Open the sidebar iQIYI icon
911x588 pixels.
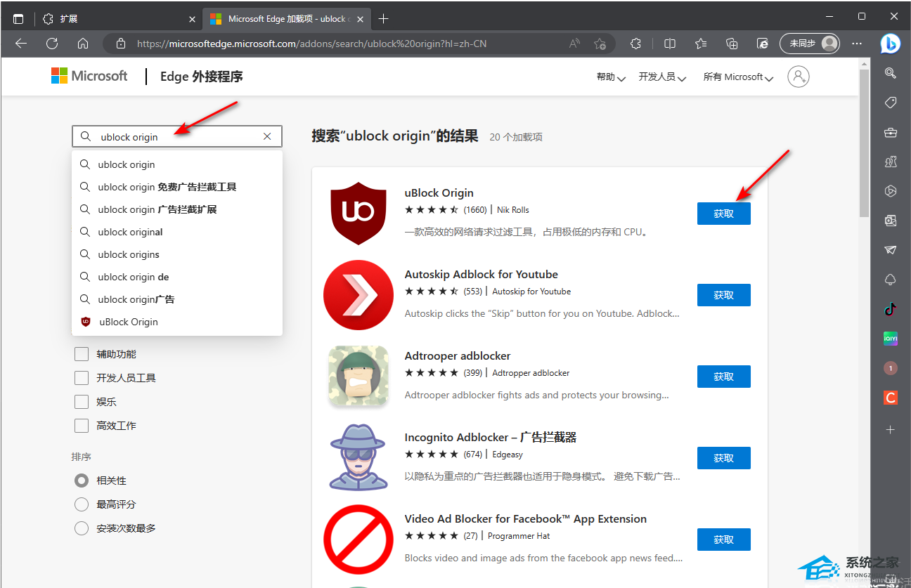click(x=891, y=339)
